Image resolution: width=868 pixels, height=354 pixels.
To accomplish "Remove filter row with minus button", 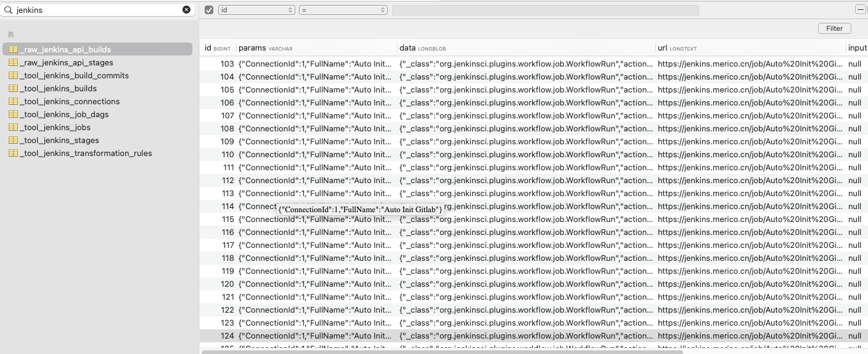I will (x=860, y=10).
